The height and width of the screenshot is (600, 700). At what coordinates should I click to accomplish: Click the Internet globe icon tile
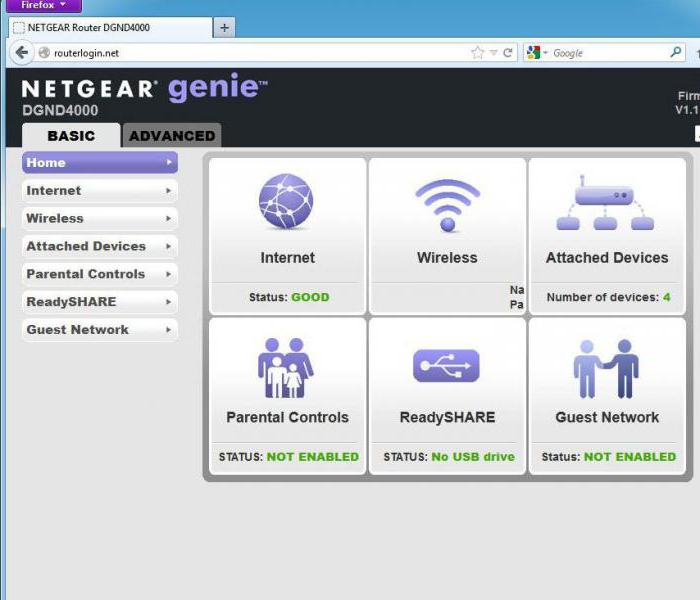point(286,202)
